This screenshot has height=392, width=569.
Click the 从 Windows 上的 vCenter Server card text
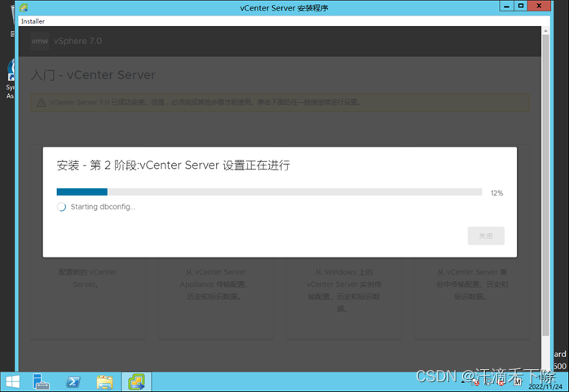(344, 290)
